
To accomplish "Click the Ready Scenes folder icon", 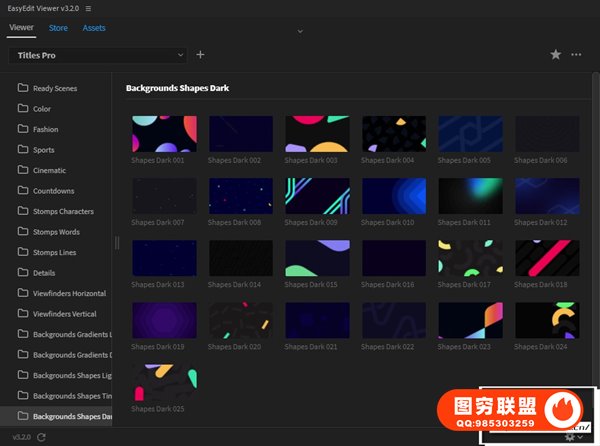I will pos(22,88).
